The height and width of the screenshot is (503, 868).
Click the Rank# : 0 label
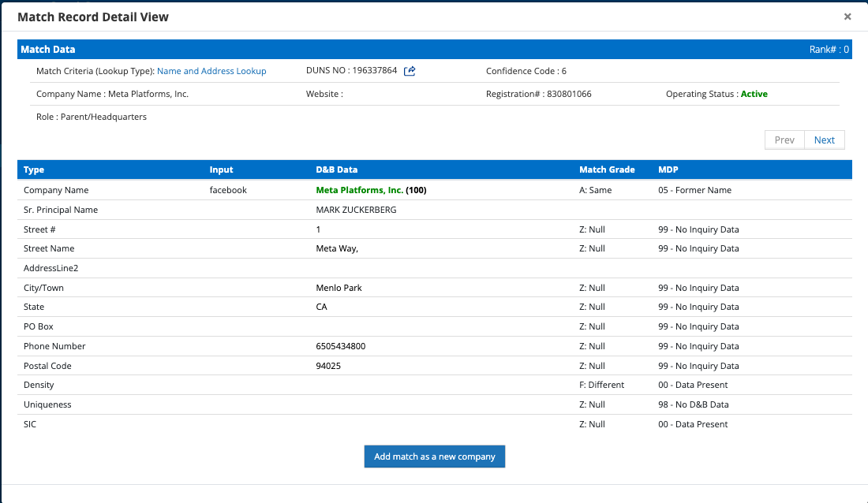point(829,49)
